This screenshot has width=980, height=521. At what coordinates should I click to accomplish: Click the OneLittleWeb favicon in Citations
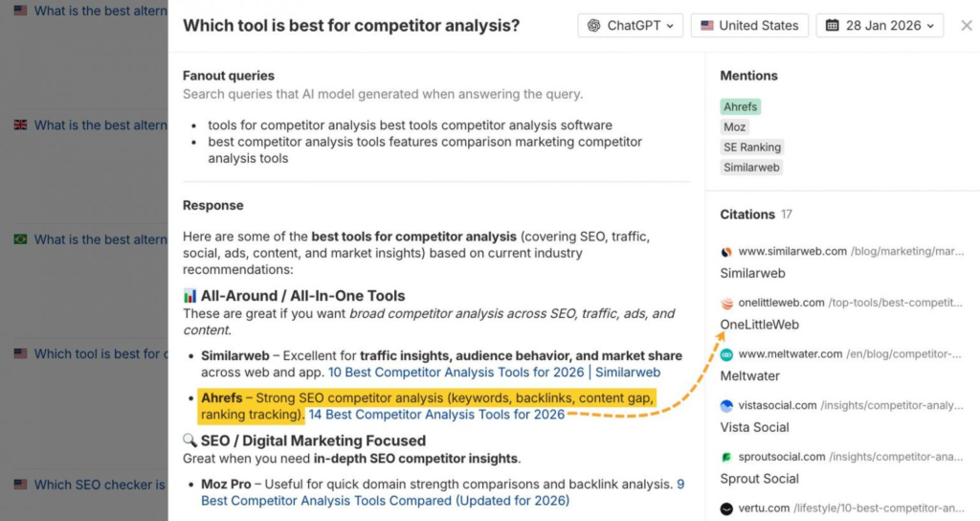tap(727, 304)
